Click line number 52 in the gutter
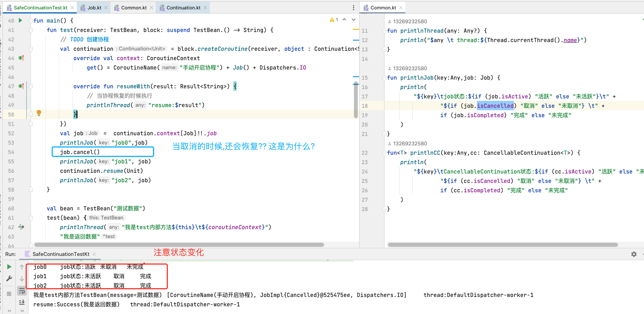Screen dimensions: 644x314 click(x=11, y=133)
